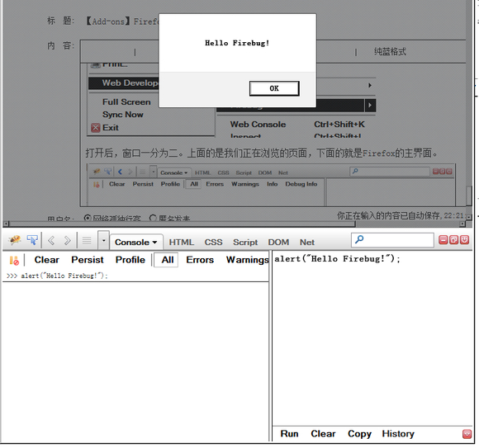Switch to the HTML panel tab
This screenshot has height=448, width=479.
click(x=182, y=243)
